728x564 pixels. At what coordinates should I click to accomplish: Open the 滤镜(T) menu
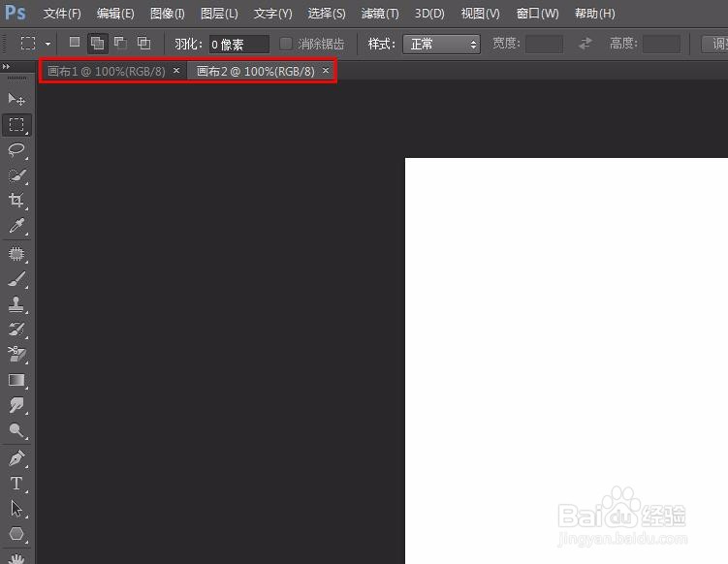pos(380,14)
